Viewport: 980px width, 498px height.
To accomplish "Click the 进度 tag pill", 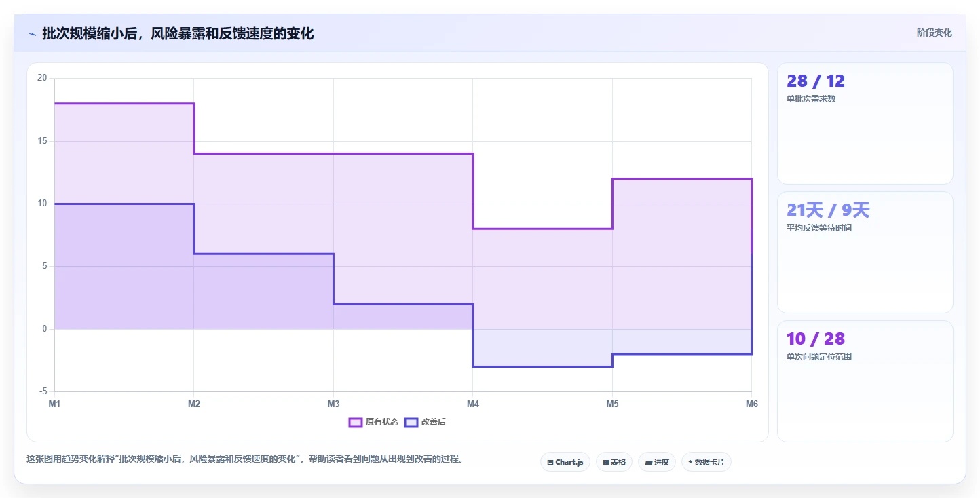I will 657,462.
